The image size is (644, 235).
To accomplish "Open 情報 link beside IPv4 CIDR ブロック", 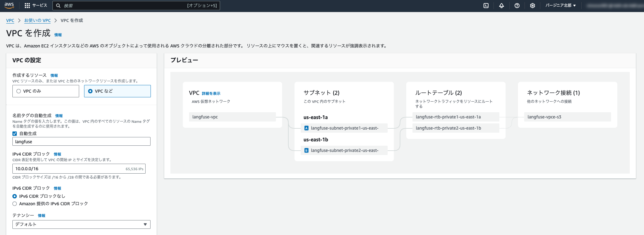I will pos(57,154).
